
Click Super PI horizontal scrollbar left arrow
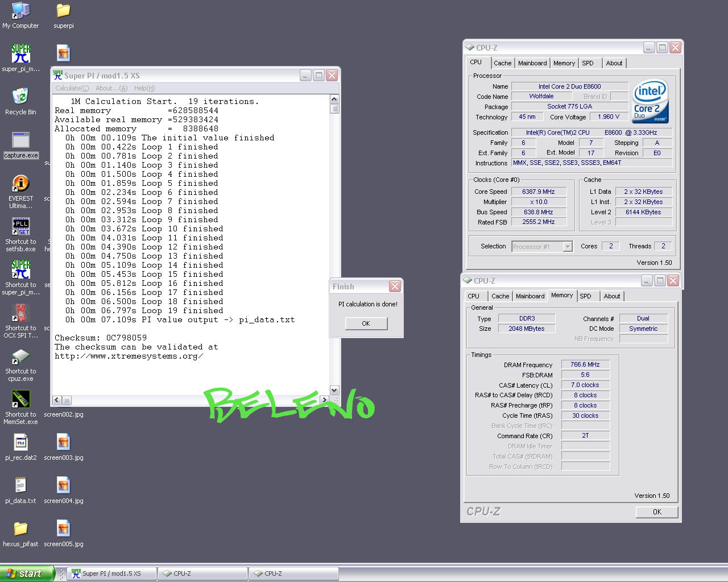57,400
